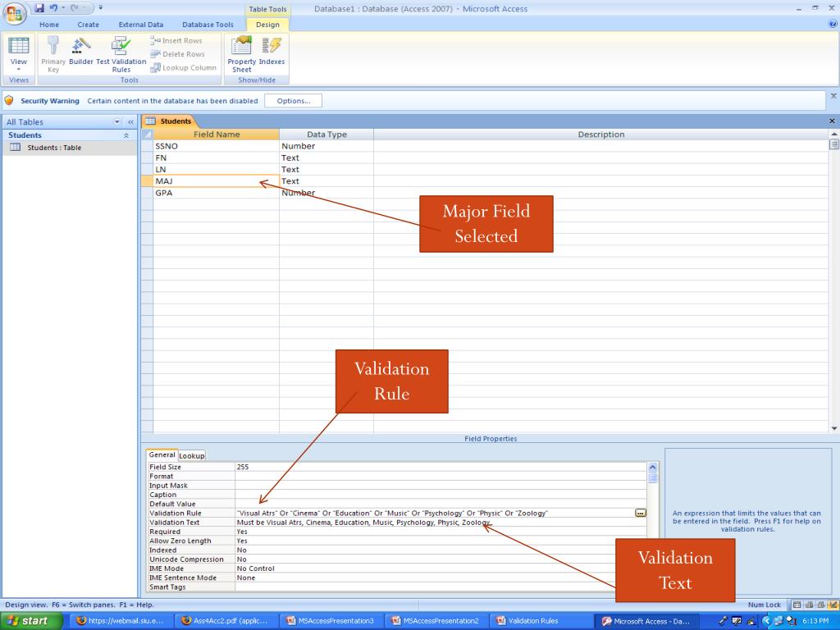Collapse the navigation pane with shutter button
Screen dimensions: 840x630
tap(130, 122)
